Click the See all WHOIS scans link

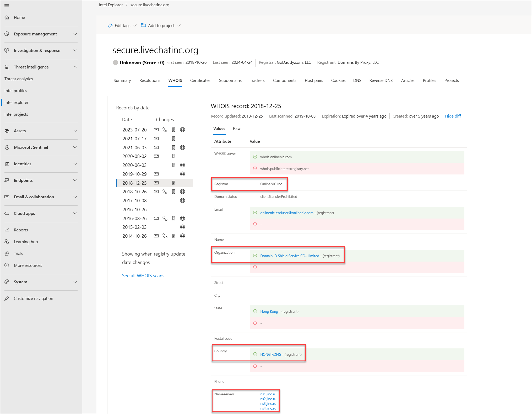(143, 275)
